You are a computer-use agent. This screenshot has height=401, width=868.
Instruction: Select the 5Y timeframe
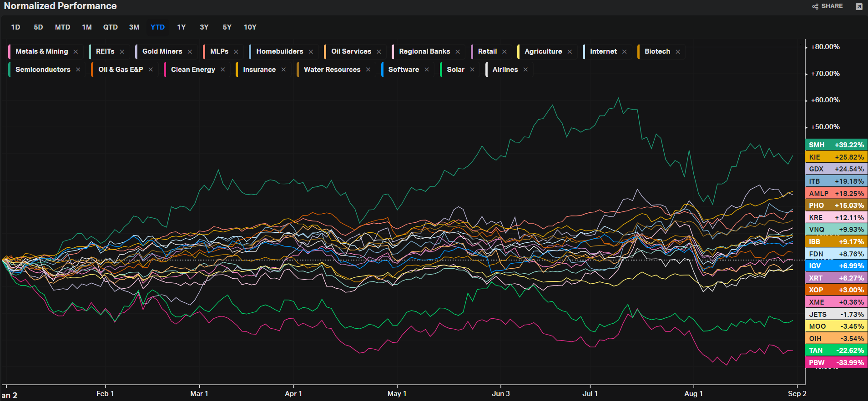227,27
